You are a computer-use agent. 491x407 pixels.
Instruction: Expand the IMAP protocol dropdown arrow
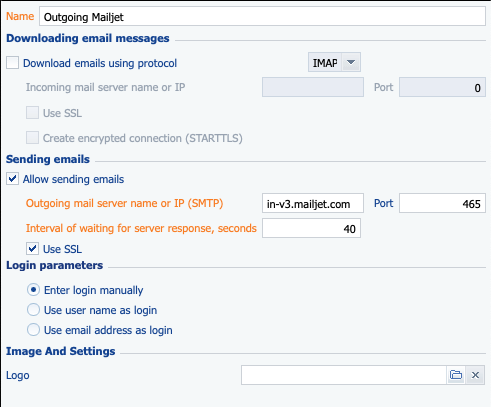[351, 62]
